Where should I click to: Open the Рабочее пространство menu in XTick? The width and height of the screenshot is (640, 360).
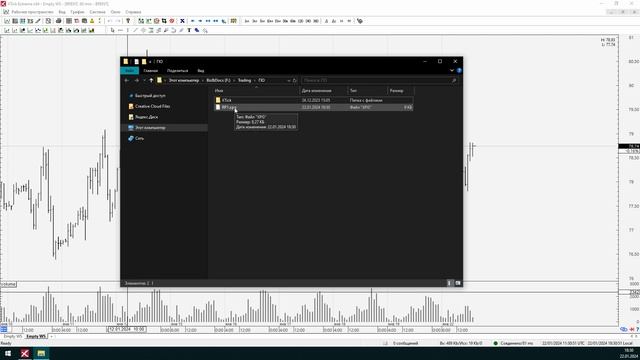click(x=32, y=12)
